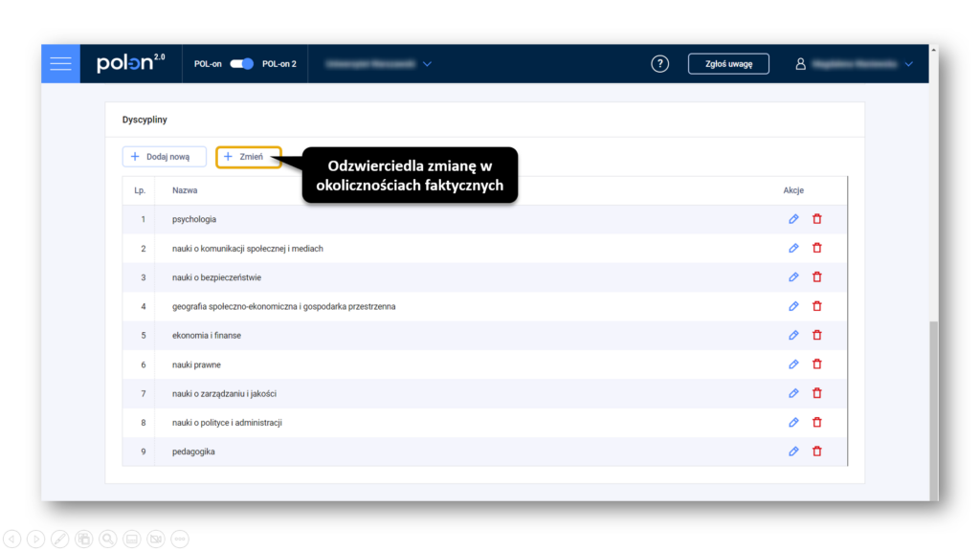The height and width of the screenshot is (551, 980).
Task: Click the scrollbar up arrow
Action: [x=934, y=50]
